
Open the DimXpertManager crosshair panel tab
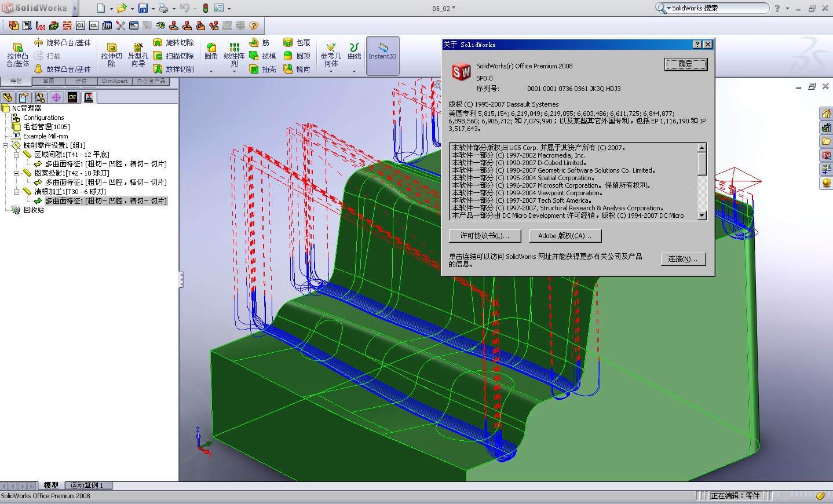(56, 97)
